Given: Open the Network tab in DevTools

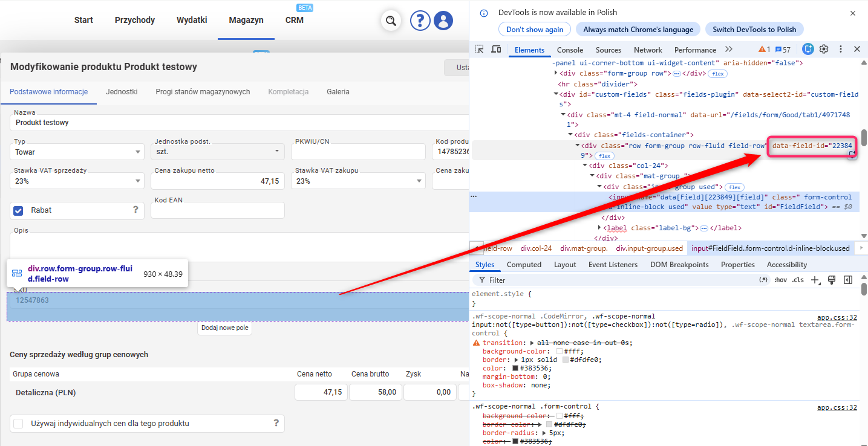Looking at the screenshot, I should 648,50.
